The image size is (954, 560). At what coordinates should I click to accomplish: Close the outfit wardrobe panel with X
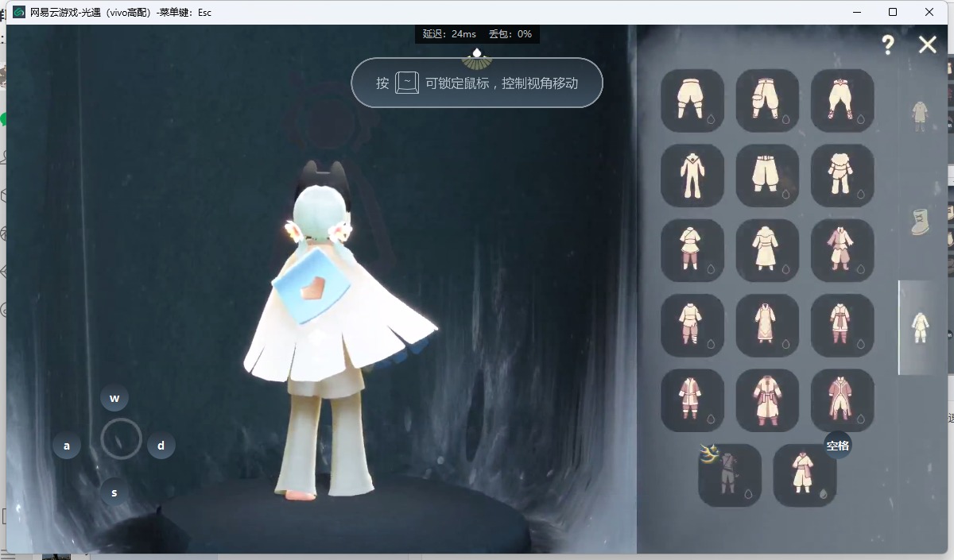click(928, 44)
